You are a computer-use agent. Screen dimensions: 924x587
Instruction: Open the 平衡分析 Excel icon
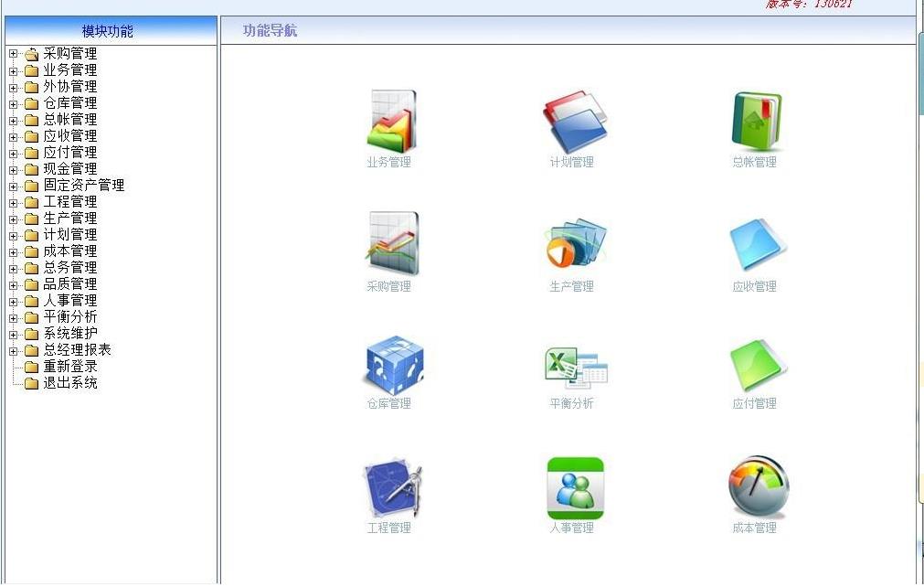point(575,368)
